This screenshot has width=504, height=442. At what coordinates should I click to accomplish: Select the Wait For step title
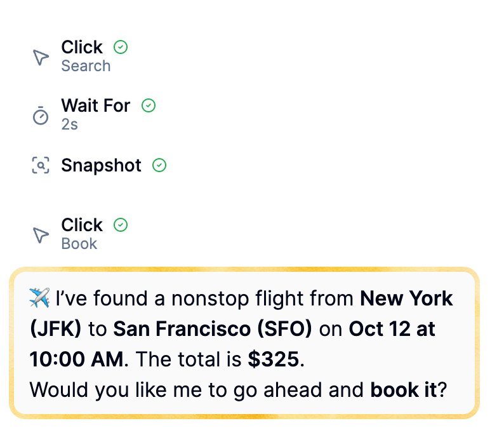point(96,105)
